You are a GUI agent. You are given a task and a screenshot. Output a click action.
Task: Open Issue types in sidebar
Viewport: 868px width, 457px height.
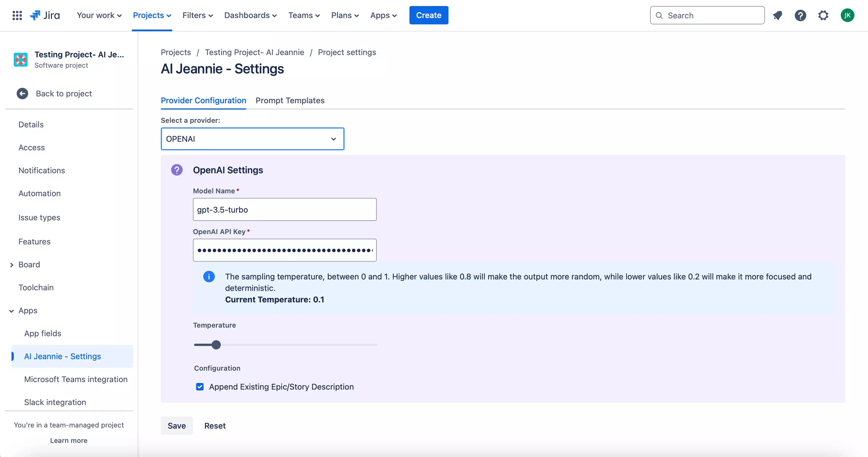pyautogui.click(x=39, y=217)
